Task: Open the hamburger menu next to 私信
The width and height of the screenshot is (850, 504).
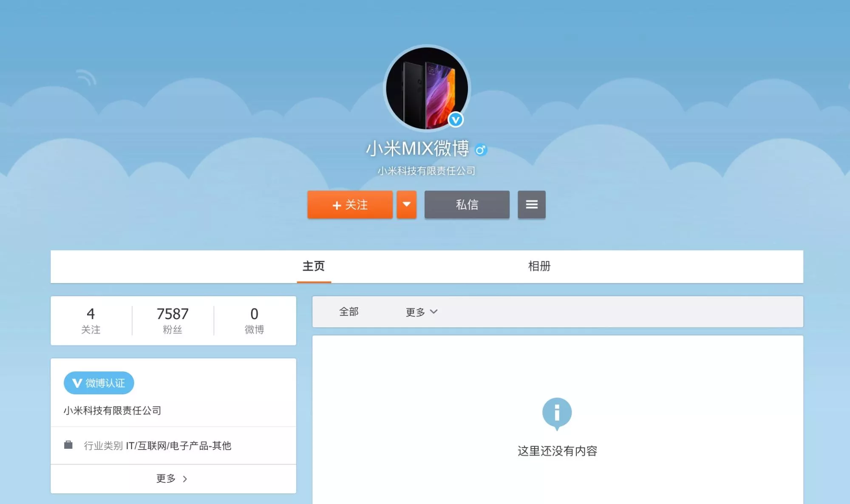Action: (531, 205)
